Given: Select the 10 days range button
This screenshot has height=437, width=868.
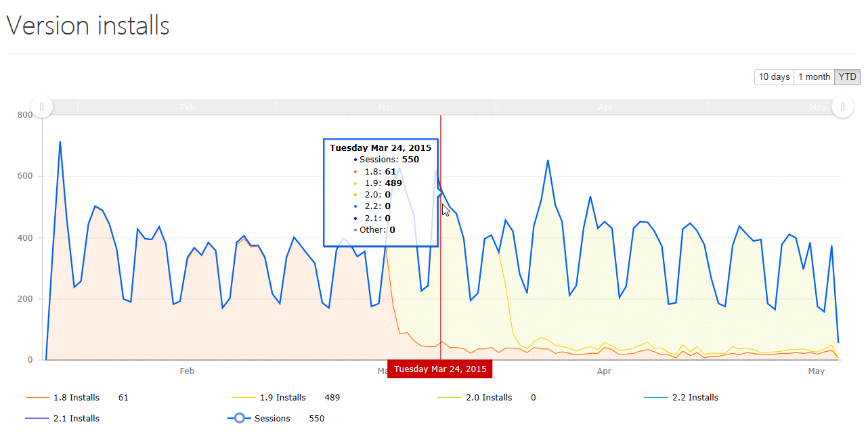Looking at the screenshot, I should 774,77.
